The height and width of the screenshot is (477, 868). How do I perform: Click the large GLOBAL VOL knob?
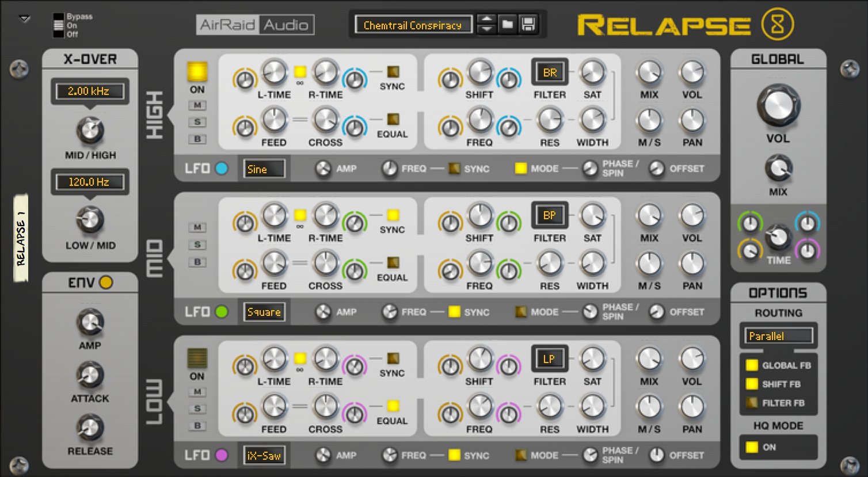[778, 106]
